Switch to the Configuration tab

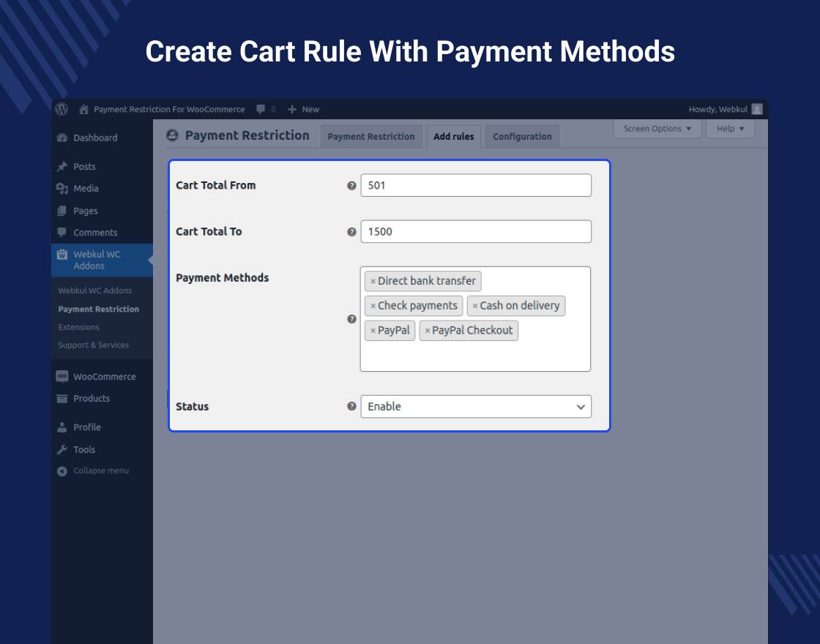(x=522, y=136)
